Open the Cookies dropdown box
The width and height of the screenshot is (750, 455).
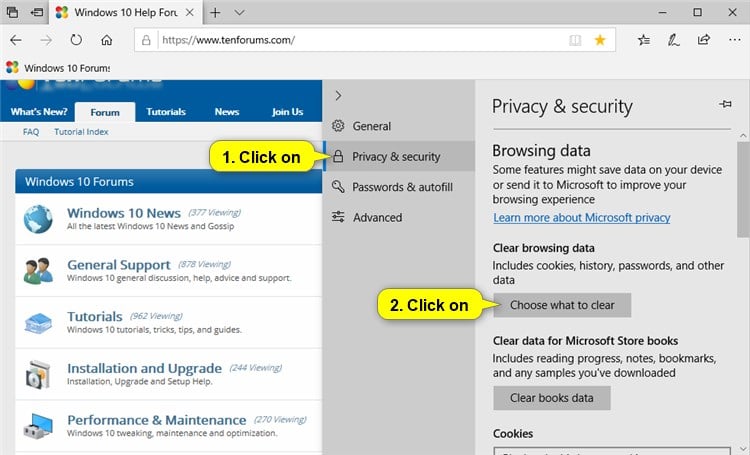[x=612, y=451]
